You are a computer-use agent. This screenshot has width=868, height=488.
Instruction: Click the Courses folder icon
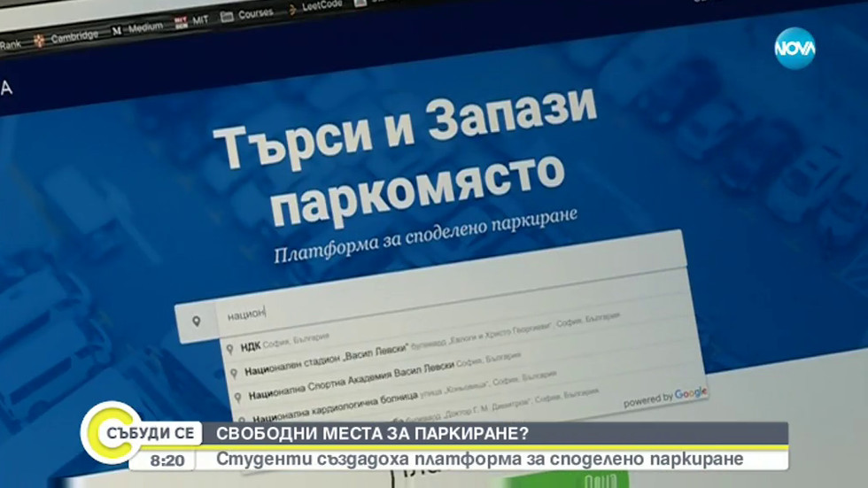click(227, 17)
